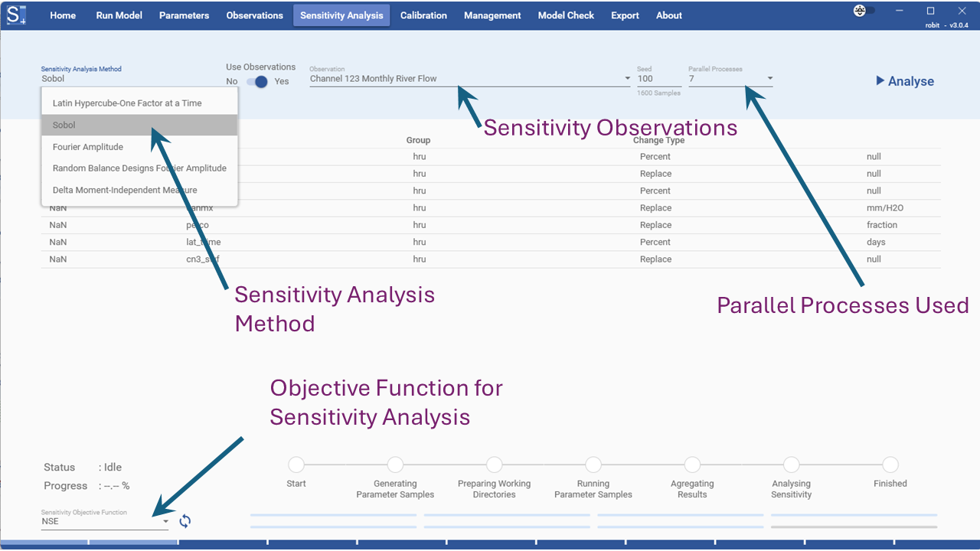This screenshot has height=551, width=980.
Task: Click the Running Parameter Samples step circle
Action: click(x=593, y=464)
